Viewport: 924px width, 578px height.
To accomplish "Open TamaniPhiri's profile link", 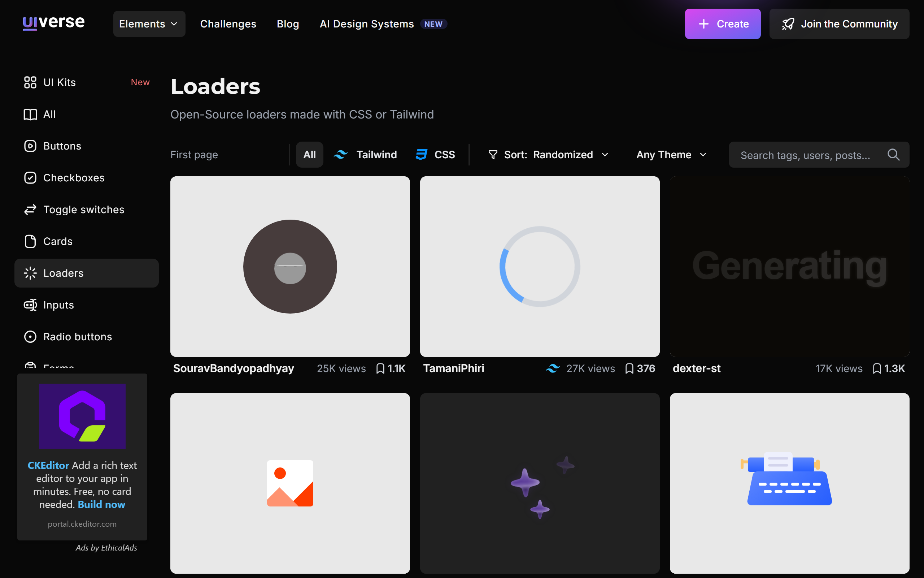I will [454, 368].
